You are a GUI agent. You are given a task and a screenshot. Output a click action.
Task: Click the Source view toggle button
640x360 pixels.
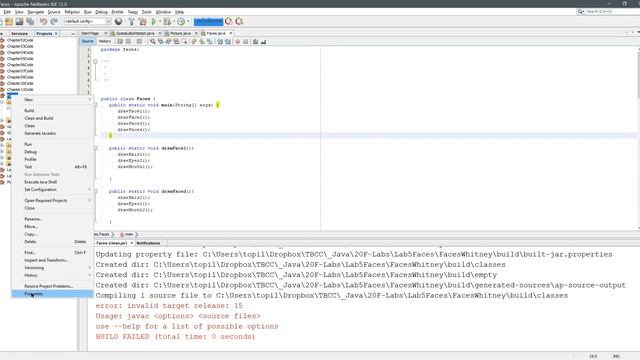pyautogui.click(x=87, y=41)
